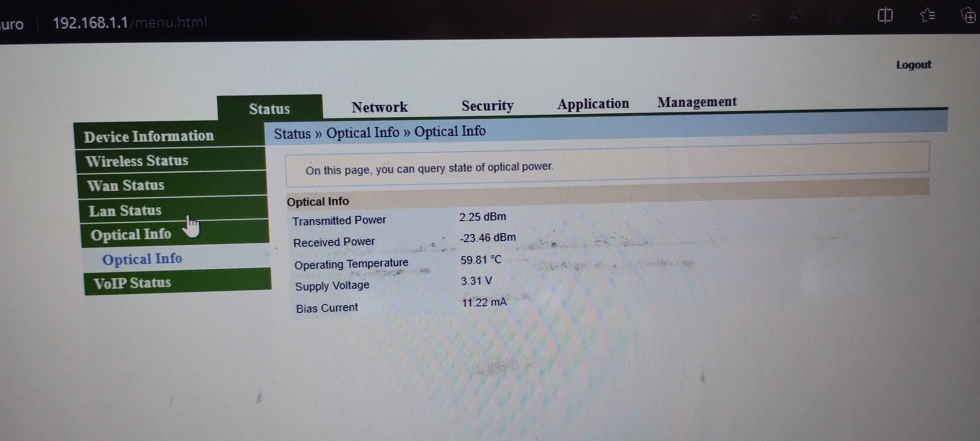This screenshot has height=441, width=980.
Task: Open Wan Status in sidebar
Action: pyautogui.click(x=126, y=186)
